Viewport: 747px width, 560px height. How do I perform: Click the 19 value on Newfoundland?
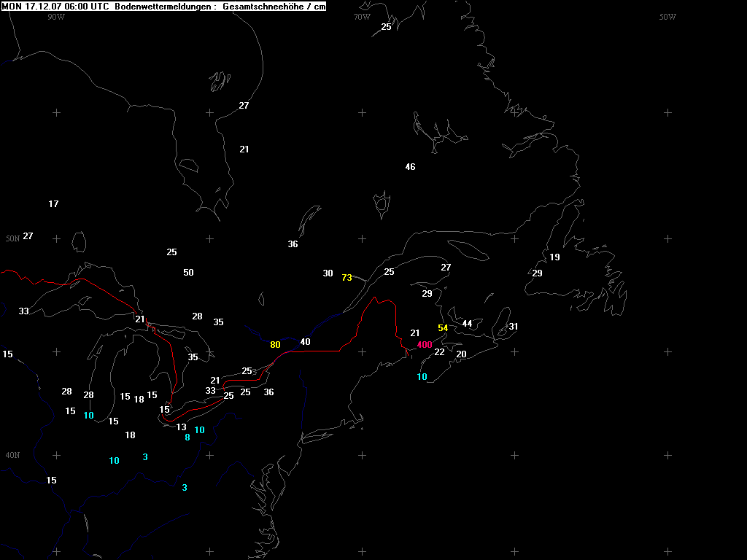point(555,257)
